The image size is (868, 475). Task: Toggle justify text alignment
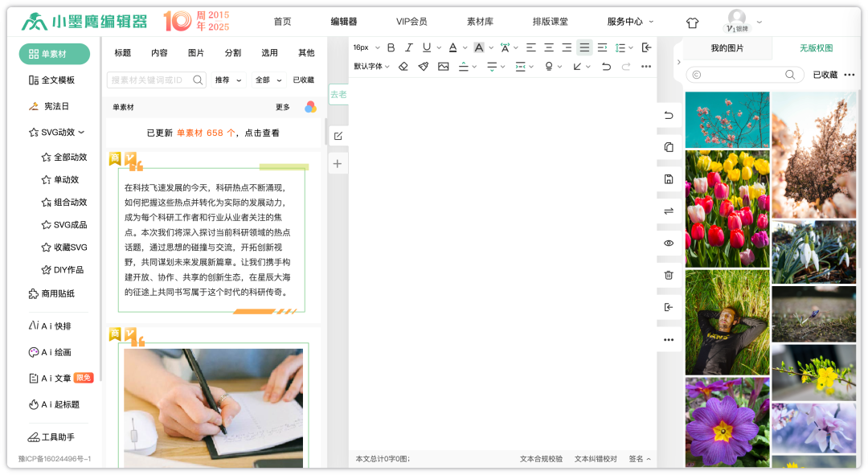(584, 47)
